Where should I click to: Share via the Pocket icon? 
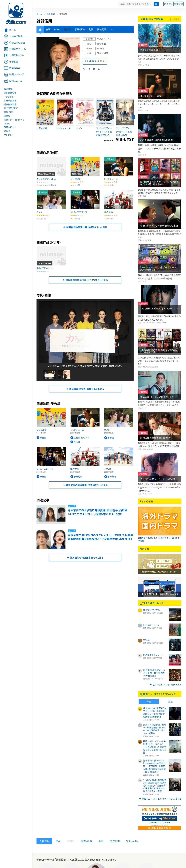(94, 69)
